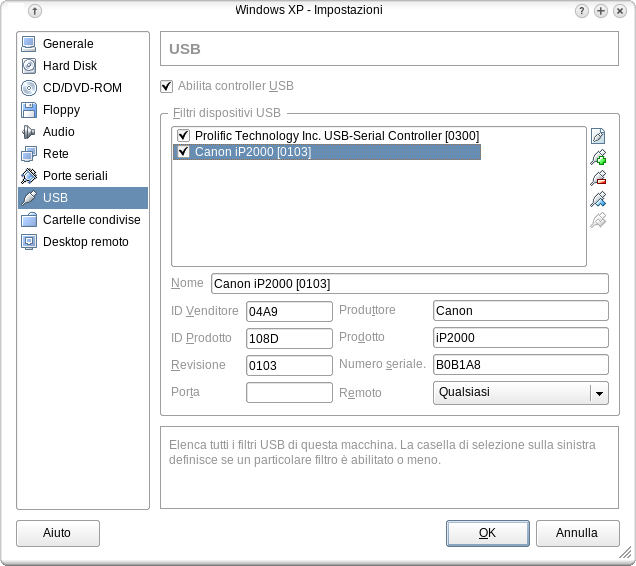The width and height of the screenshot is (636, 566).
Task: Click add USB filter from device icon
Action: coord(599,157)
